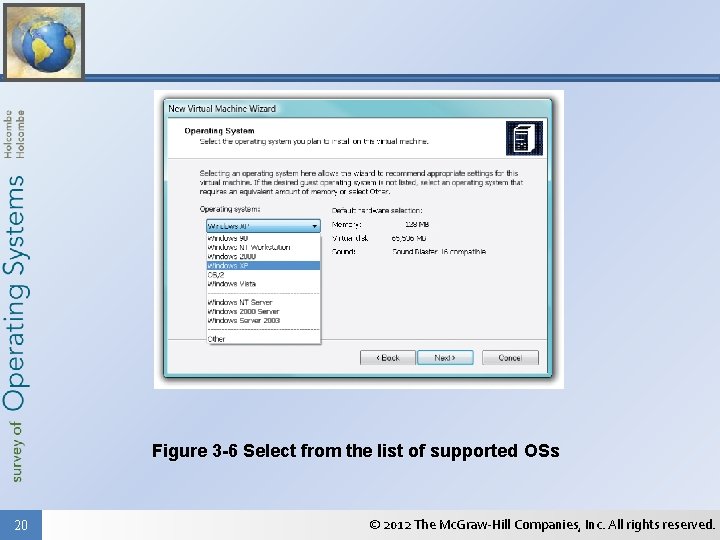Choose OS/2 from the OS list
Image resolution: width=720 pixels, height=540 pixels.
(264, 275)
